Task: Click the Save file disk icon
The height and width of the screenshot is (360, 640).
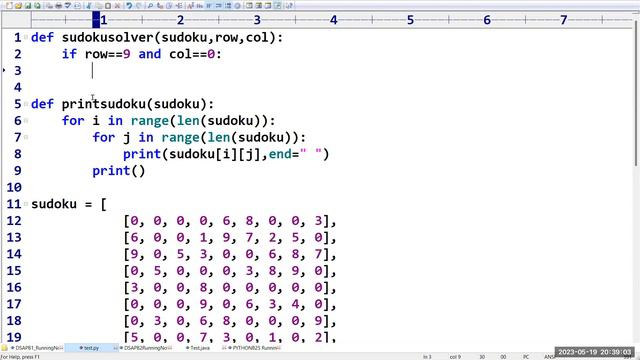Action: tap(28, 6)
